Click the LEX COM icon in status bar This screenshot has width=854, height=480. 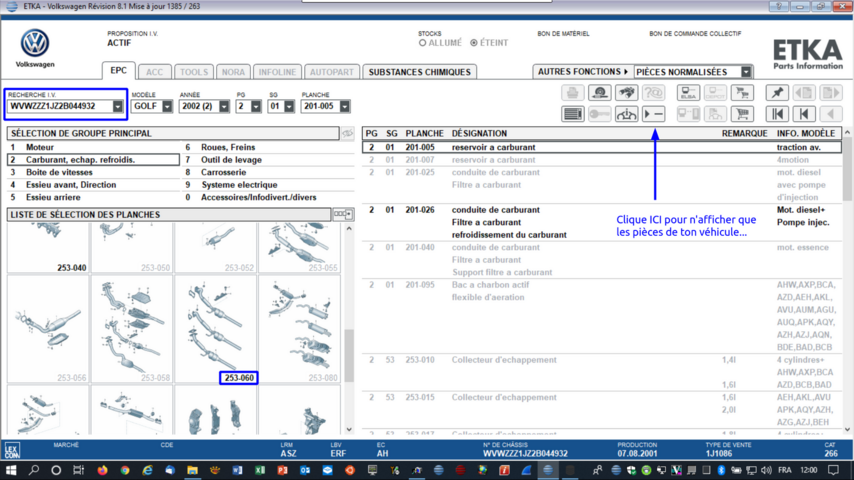tap(12, 451)
